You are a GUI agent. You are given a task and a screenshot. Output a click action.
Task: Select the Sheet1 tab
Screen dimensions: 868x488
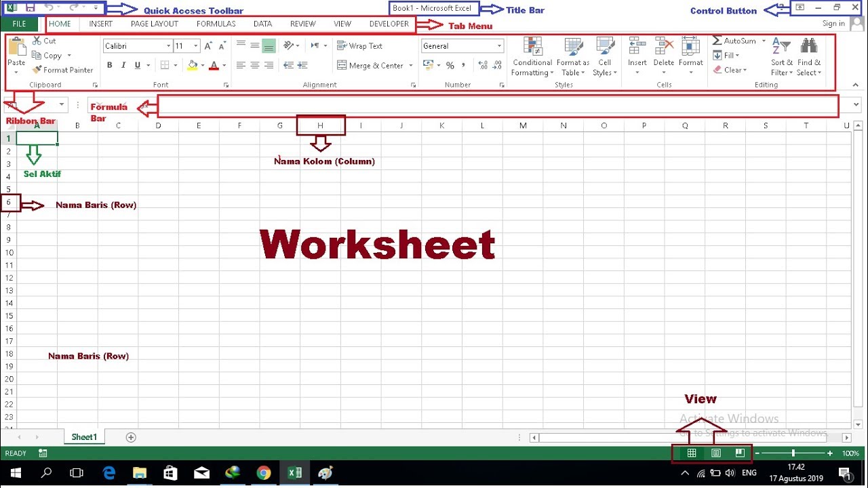click(x=84, y=437)
